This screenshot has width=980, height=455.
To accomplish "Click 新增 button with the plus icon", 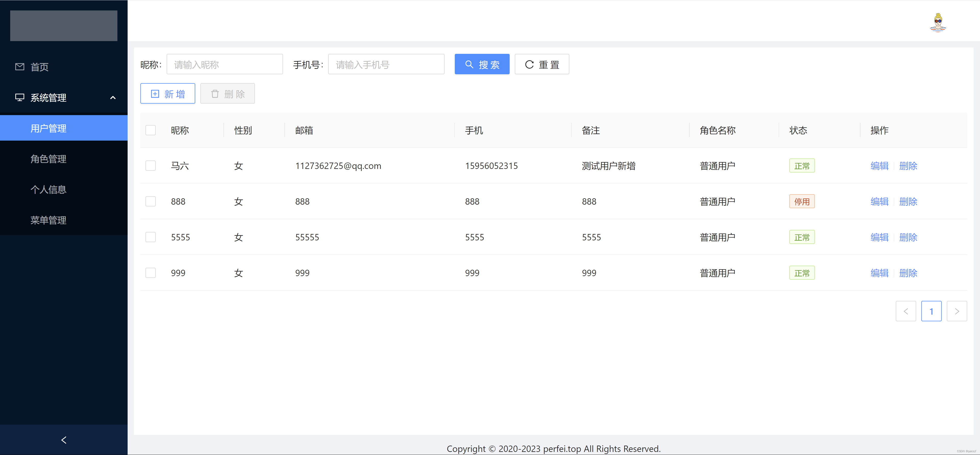I will pos(168,94).
